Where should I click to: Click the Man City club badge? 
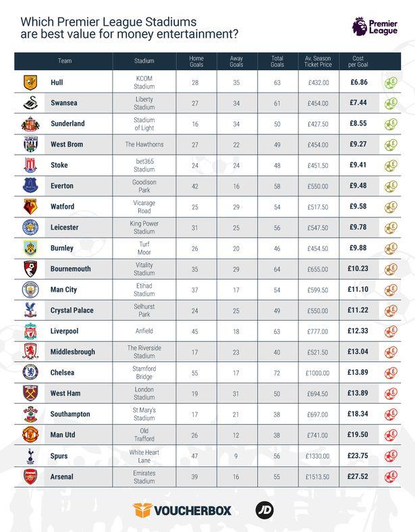[x=30, y=289]
